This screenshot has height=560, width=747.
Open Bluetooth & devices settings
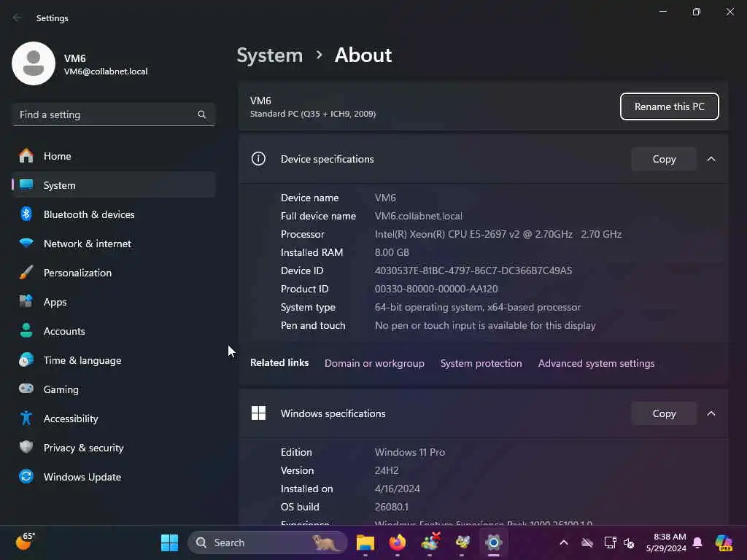[x=113, y=214]
